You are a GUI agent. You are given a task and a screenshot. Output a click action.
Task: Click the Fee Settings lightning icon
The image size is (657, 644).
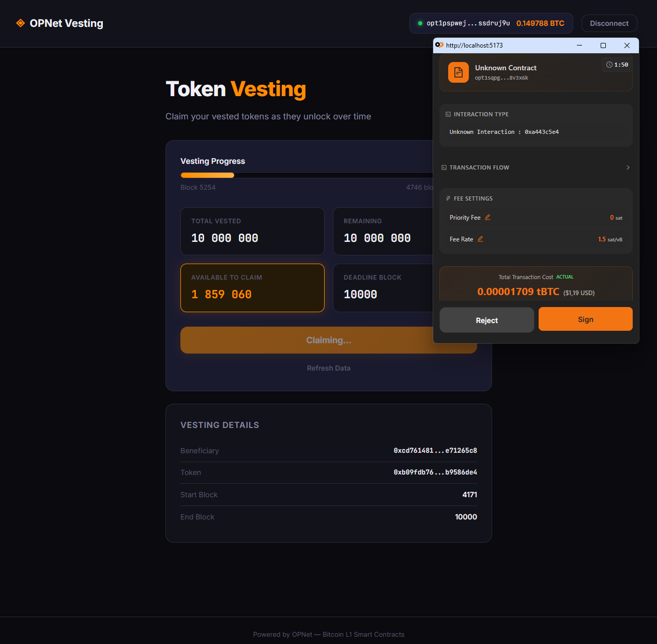tap(448, 198)
